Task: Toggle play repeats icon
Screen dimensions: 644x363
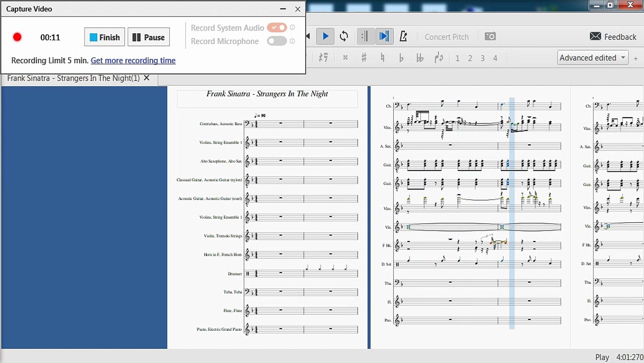Action: pyautogui.click(x=365, y=36)
